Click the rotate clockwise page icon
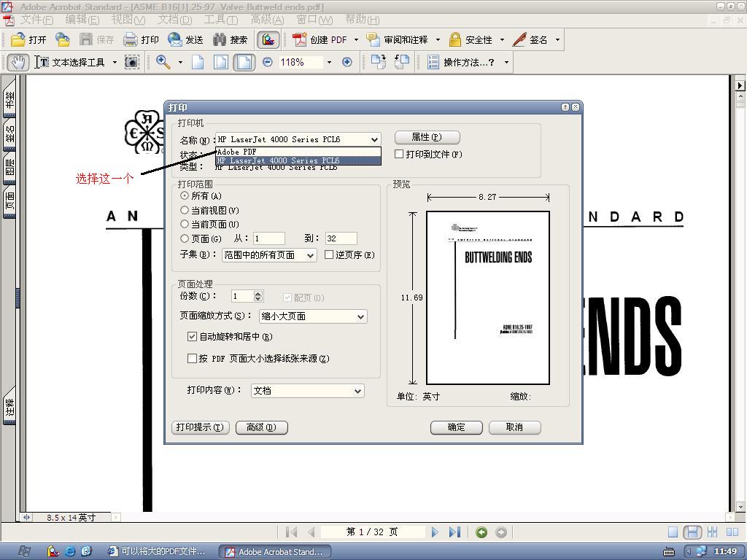 pos(379,62)
